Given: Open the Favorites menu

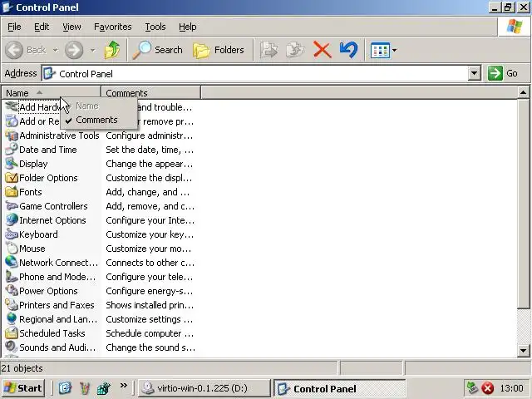Looking at the screenshot, I should coord(113,27).
